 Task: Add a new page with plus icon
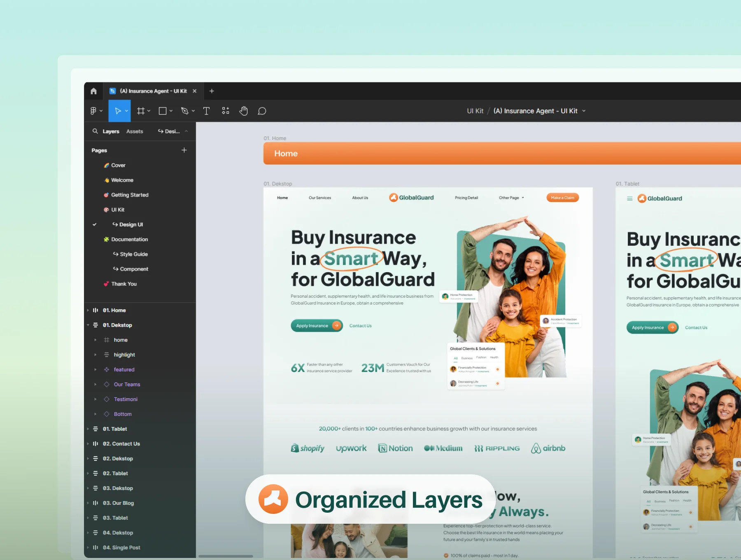pos(184,150)
